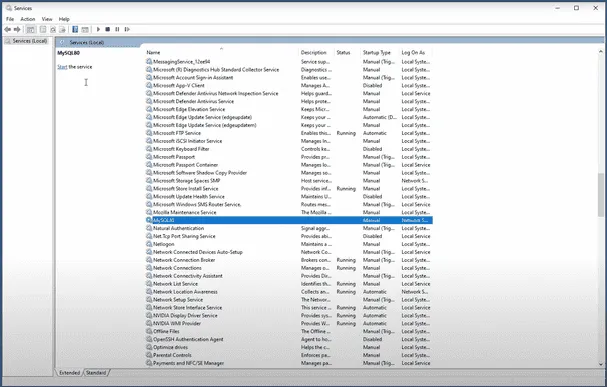
Task: Click the Start Service play icon
Action: click(x=98, y=29)
